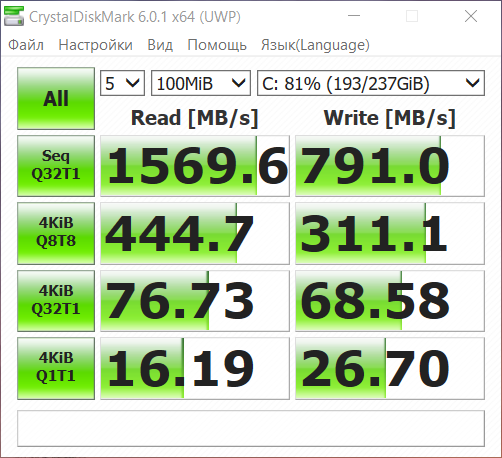
Task: Start the 4KiB Q1T1 test
Action: point(56,368)
